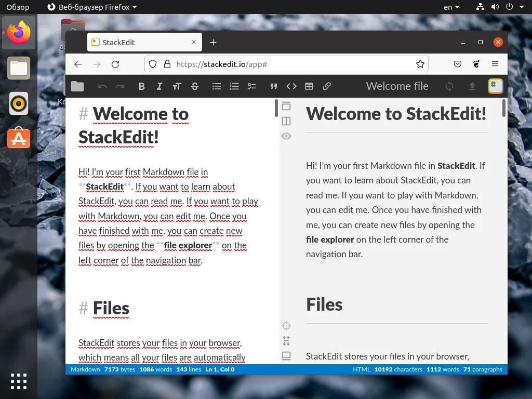This screenshot has width=532, height=399.
Task: Click inside the address bar
Action: click(x=286, y=64)
